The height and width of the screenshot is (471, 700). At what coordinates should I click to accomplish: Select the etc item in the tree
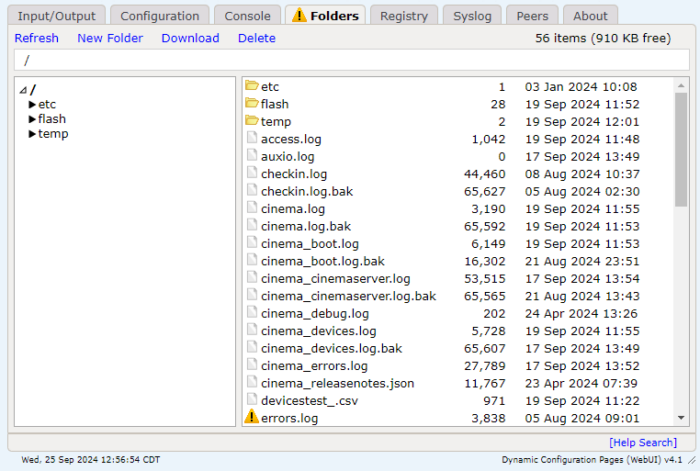point(47,104)
